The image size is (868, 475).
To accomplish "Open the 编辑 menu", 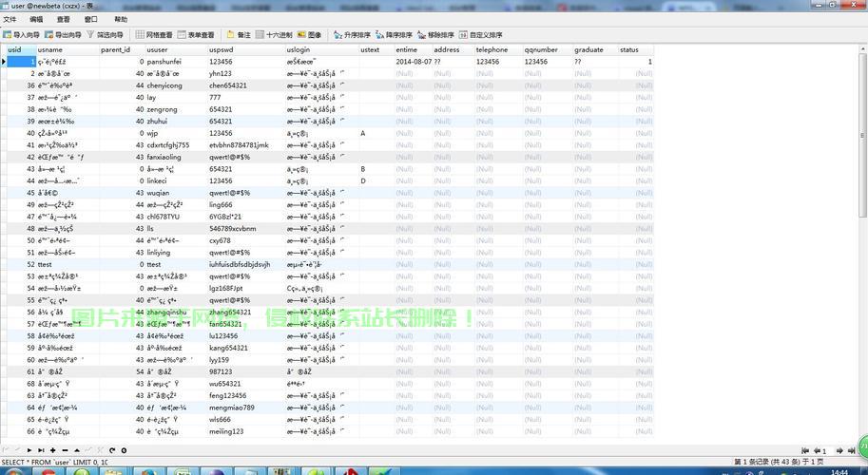I will (36, 19).
